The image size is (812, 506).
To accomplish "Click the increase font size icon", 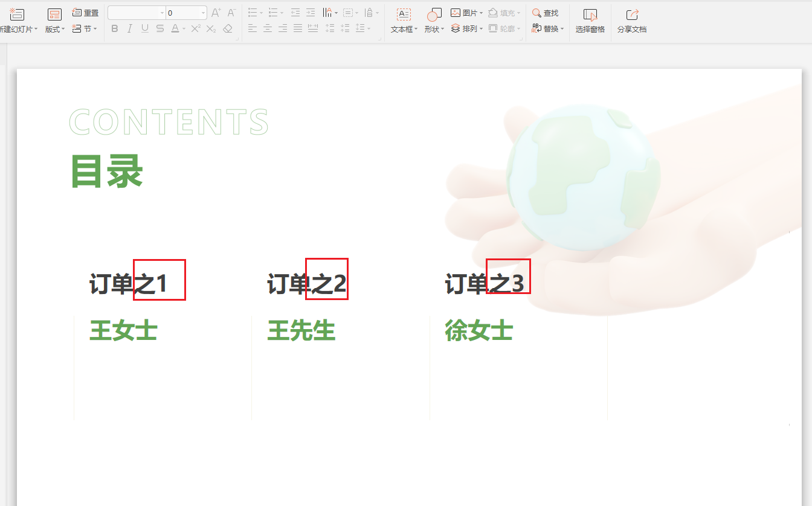I will [214, 11].
